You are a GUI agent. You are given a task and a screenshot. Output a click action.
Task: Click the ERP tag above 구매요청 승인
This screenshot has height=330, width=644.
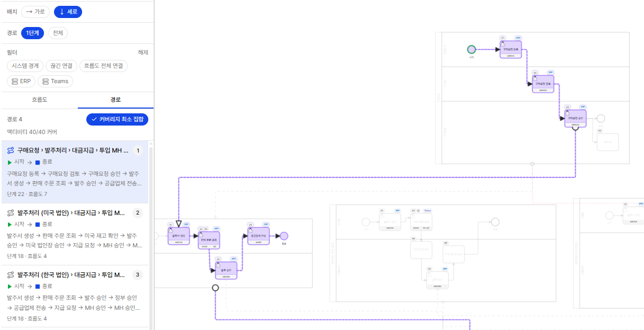coord(583,106)
